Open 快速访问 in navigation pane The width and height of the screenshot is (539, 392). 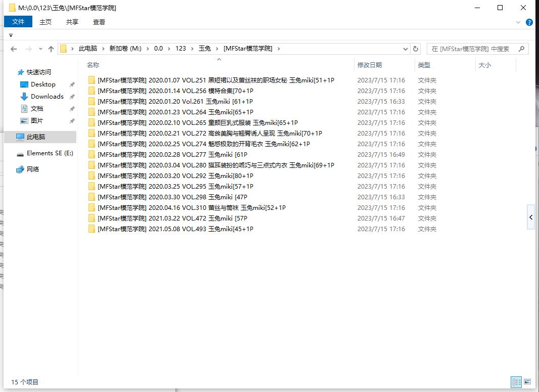tap(39, 72)
